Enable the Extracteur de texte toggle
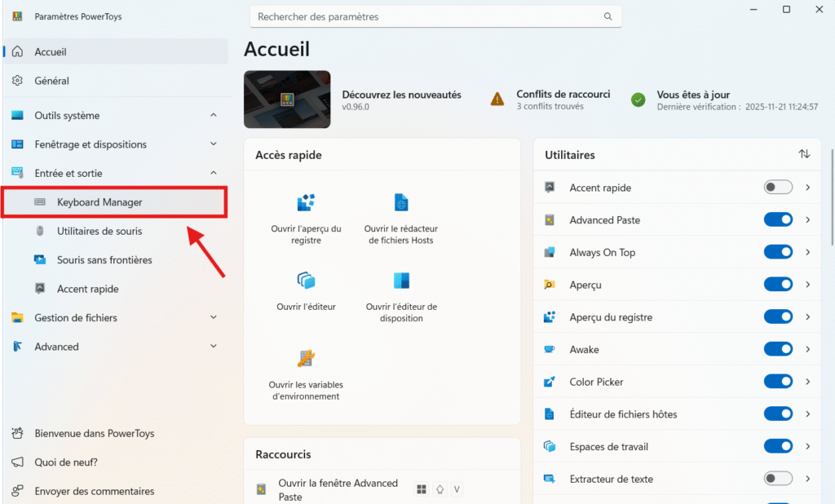Image resolution: width=835 pixels, height=504 pixels. pos(778,479)
